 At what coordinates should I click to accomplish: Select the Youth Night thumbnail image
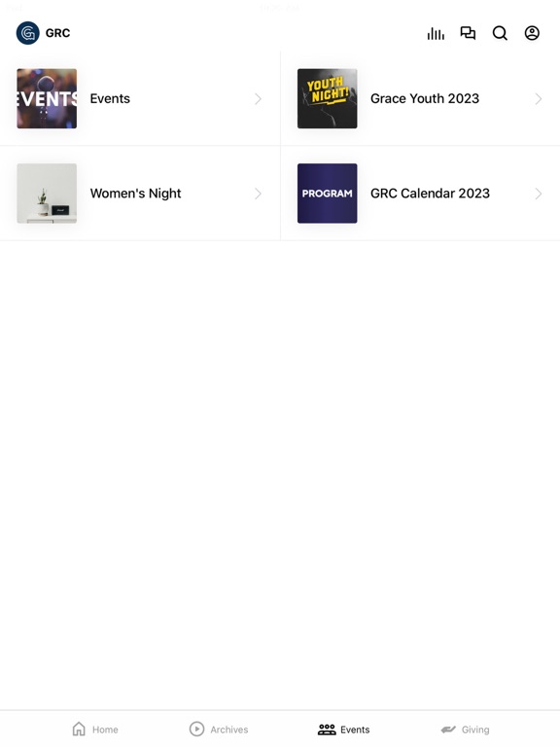[x=327, y=98]
